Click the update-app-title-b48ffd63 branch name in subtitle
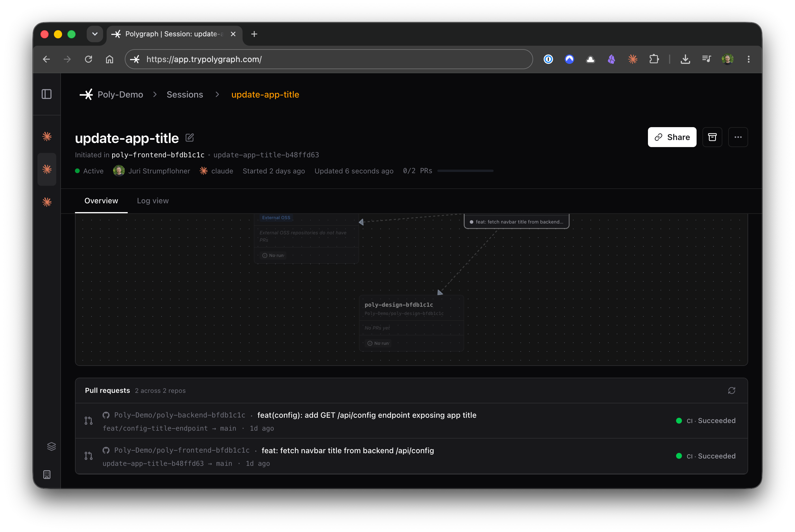This screenshot has width=795, height=532. click(x=266, y=155)
